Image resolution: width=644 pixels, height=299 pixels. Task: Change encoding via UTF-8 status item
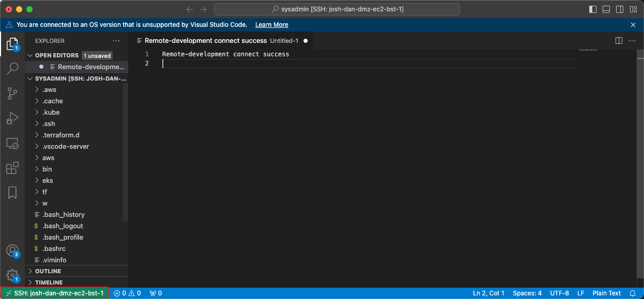click(560, 293)
